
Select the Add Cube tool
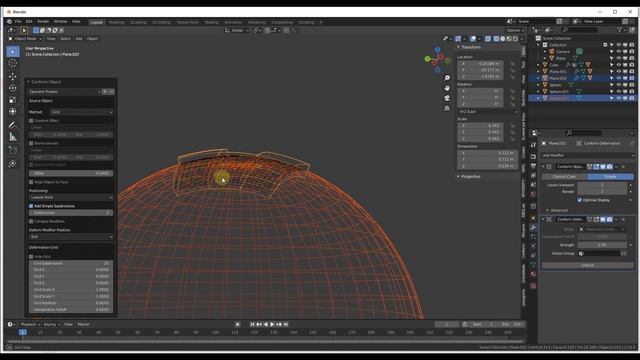[13, 150]
